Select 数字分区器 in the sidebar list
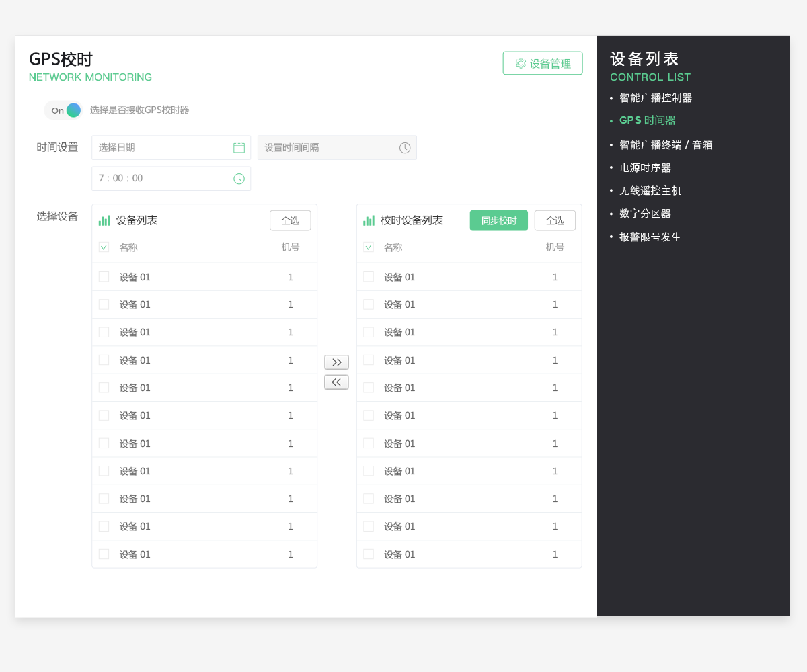807x672 pixels. [646, 214]
